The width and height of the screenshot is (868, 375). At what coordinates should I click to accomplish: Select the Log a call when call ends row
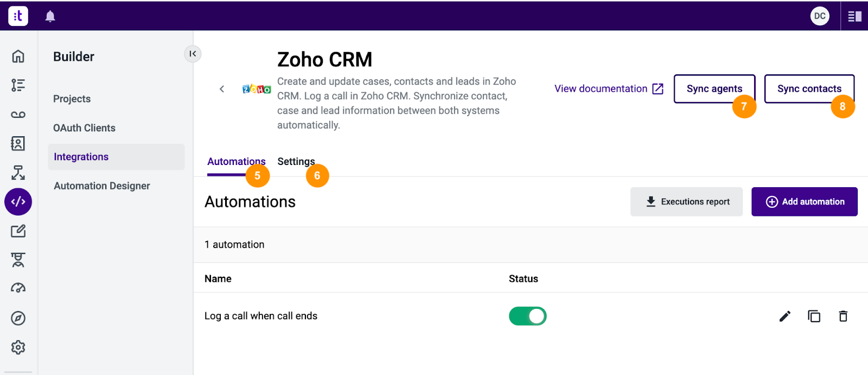(531, 316)
